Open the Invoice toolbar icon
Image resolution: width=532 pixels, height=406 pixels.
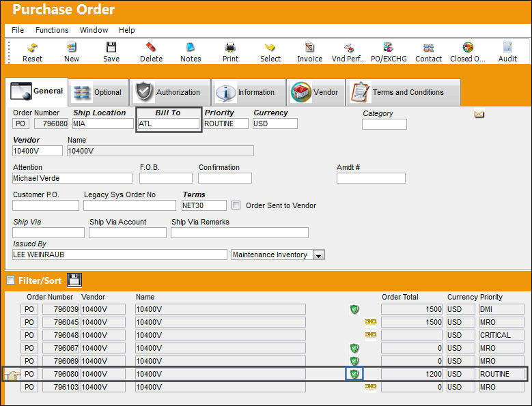(x=309, y=48)
